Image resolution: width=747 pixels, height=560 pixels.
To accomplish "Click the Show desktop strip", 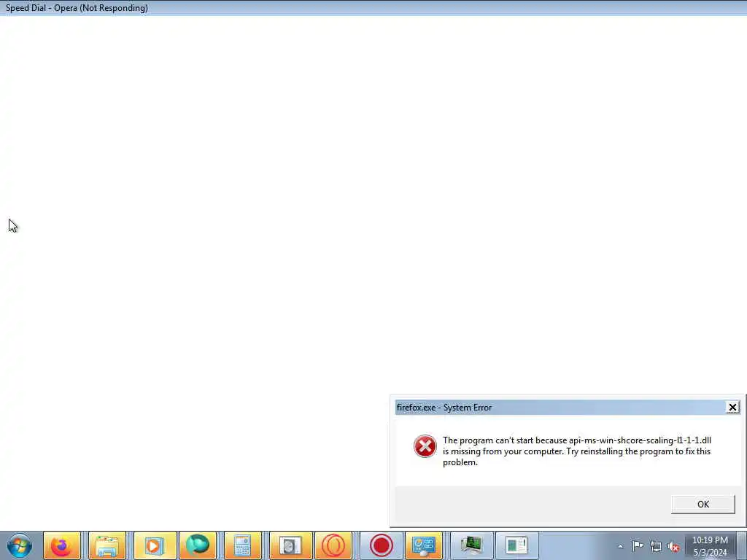I will tap(742, 545).
